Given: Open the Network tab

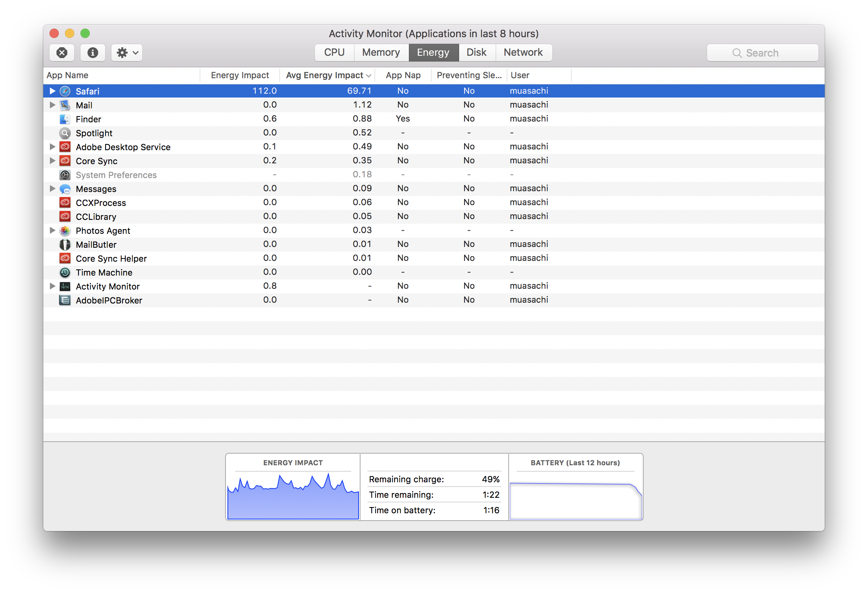Looking at the screenshot, I should pos(523,53).
